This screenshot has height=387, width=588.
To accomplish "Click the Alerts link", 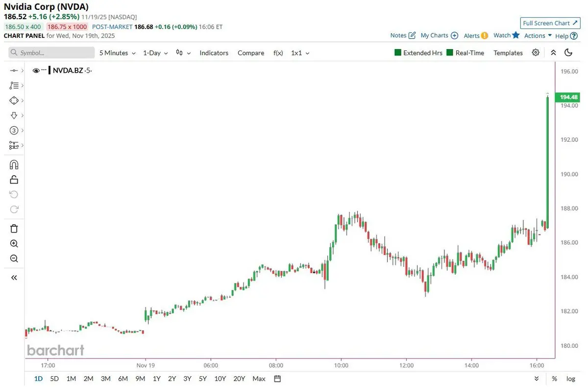I will [476, 35].
